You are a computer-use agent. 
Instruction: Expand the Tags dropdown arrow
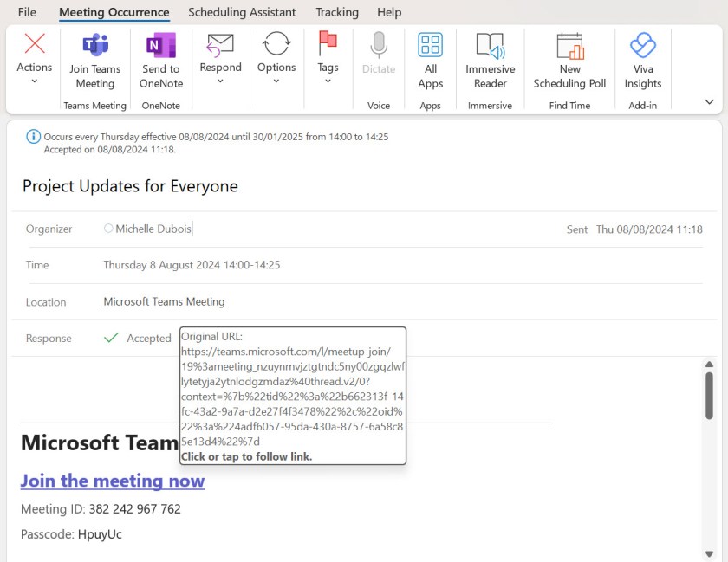pos(328,81)
